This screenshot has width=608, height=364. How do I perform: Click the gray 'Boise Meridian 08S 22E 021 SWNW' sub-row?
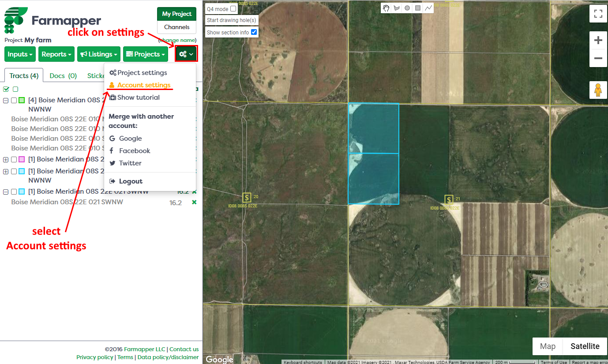(x=67, y=202)
